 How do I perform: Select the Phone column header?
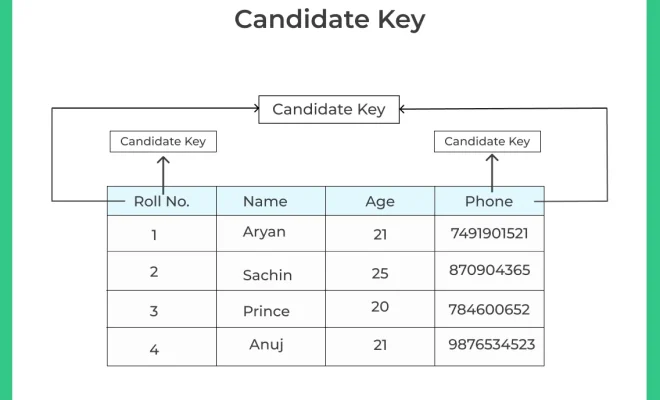pos(489,201)
